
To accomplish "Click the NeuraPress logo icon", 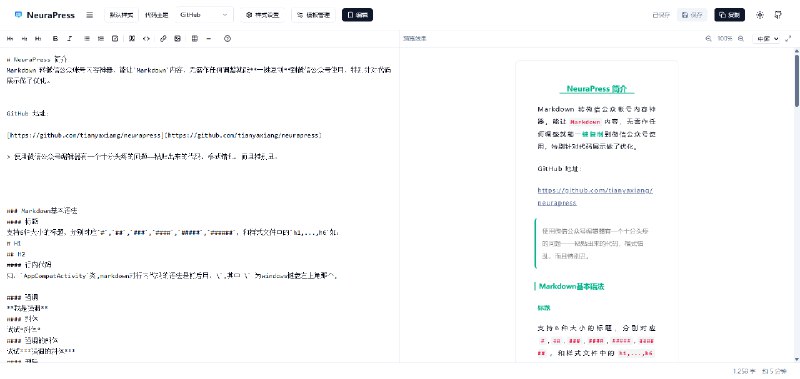I will click(x=18, y=15).
